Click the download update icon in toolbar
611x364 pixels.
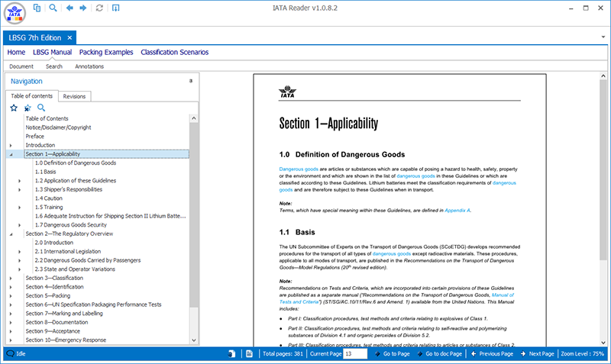pos(116,8)
